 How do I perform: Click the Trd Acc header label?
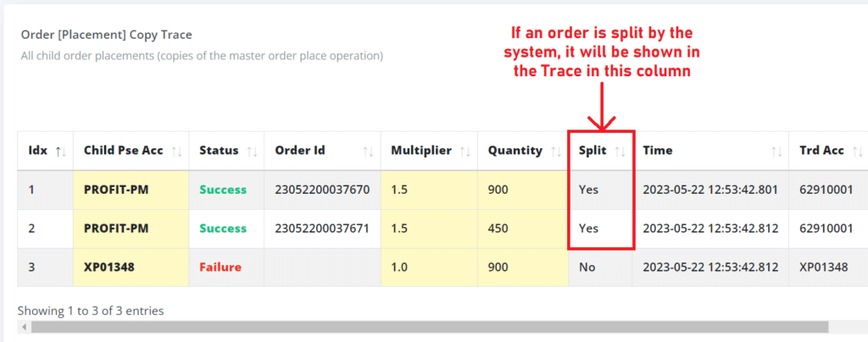(x=821, y=151)
